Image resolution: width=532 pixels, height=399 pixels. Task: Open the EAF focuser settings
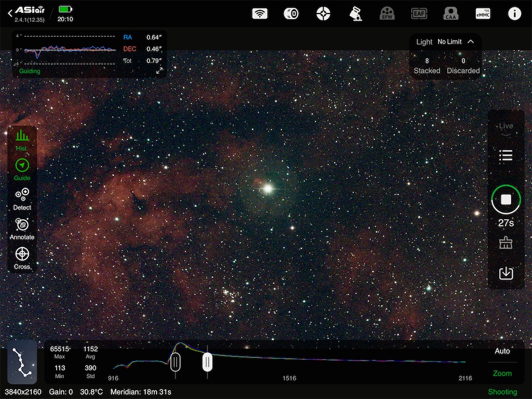coord(419,14)
